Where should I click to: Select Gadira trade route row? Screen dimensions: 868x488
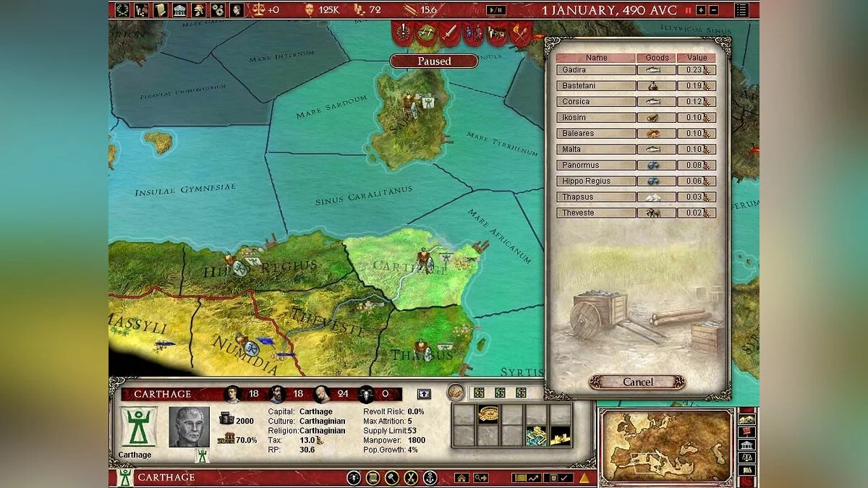pos(637,70)
